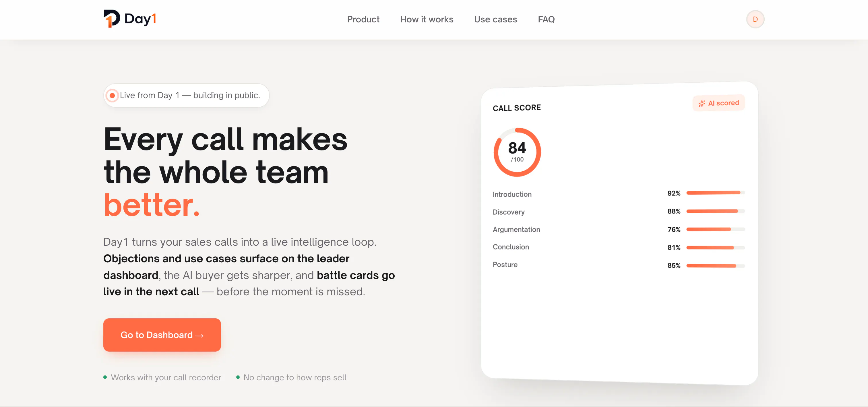Click the 'Every call makes' headline line
Screen dimensions: 868x407
(225, 140)
